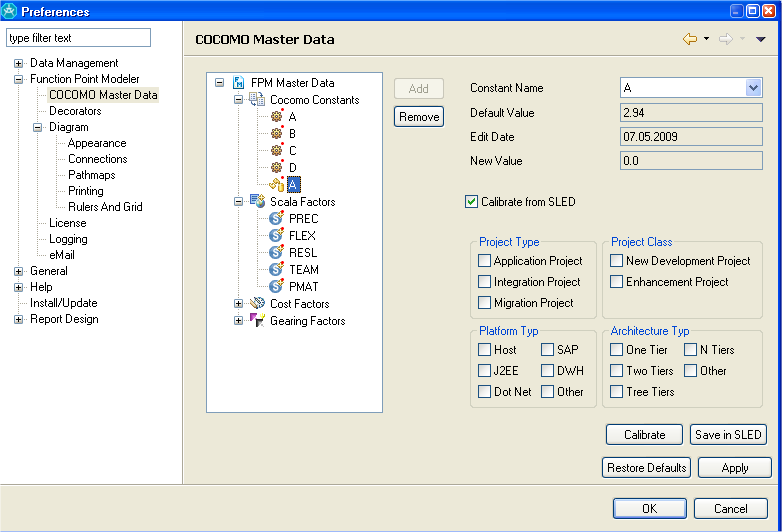This screenshot has height=532, width=782.
Task: Open the Constant Name dropdown
Action: click(x=753, y=88)
